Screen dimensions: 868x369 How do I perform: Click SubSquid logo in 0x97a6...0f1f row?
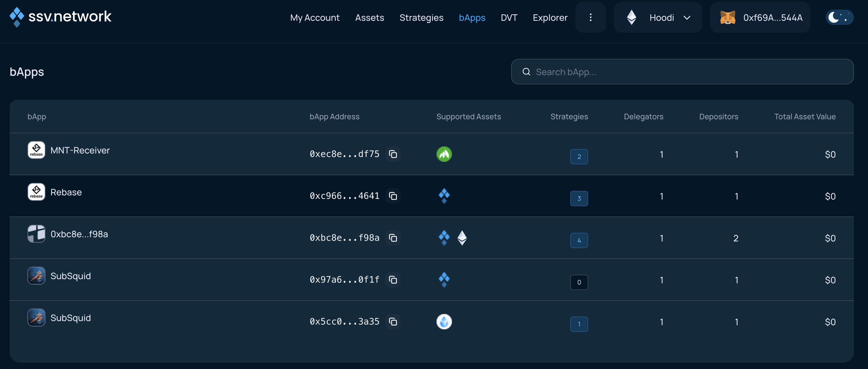point(36,276)
